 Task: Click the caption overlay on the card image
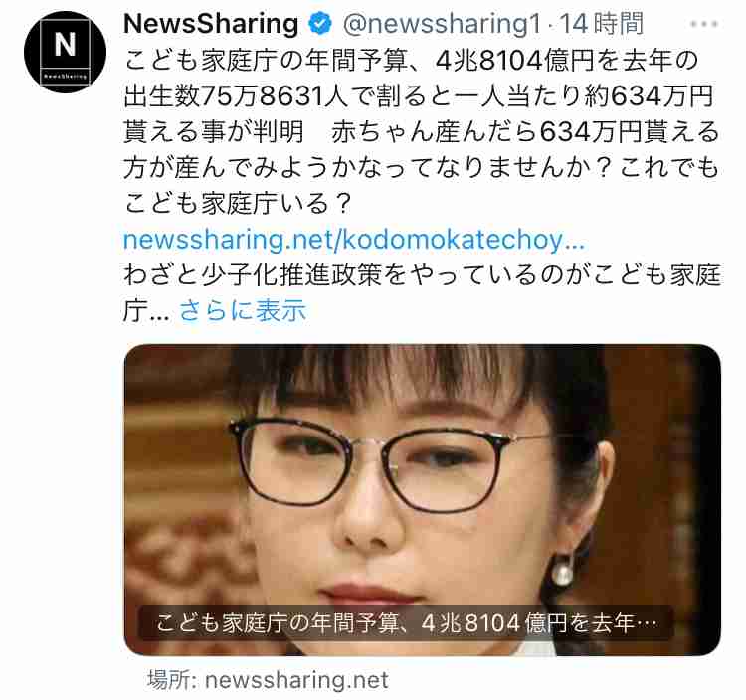[406, 622]
